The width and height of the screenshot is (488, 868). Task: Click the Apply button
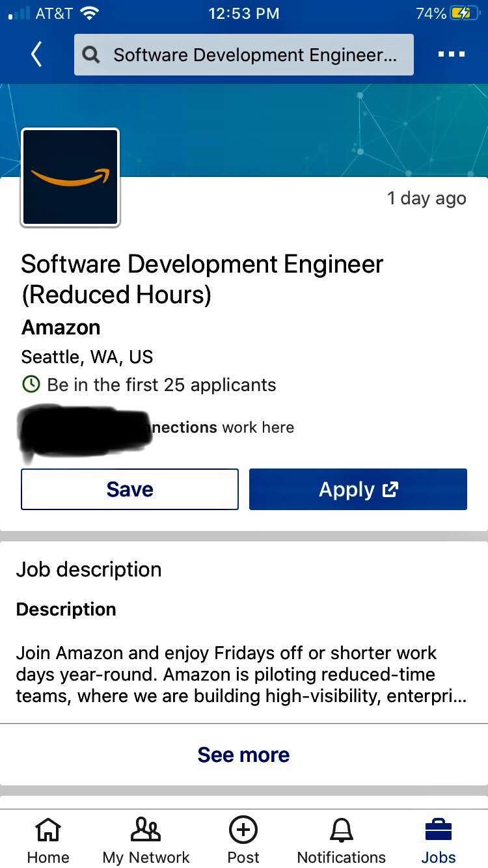pyautogui.click(x=358, y=489)
